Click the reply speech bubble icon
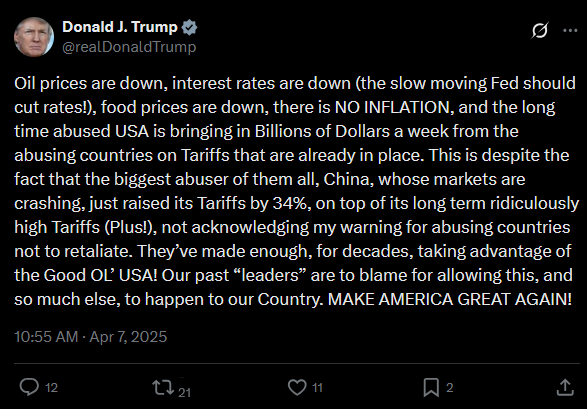This screenshot has width=587, height=409. point(29,387)
